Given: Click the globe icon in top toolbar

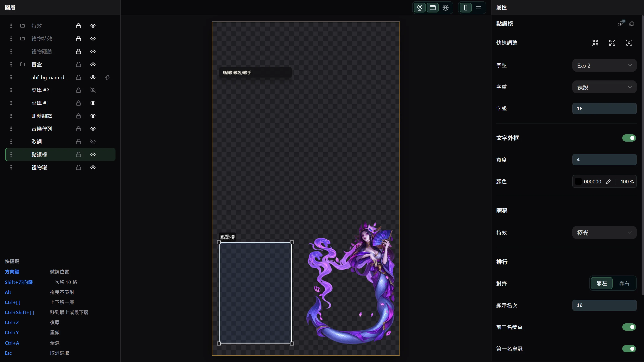Looking at the screenshot, I should click(446, 7).
